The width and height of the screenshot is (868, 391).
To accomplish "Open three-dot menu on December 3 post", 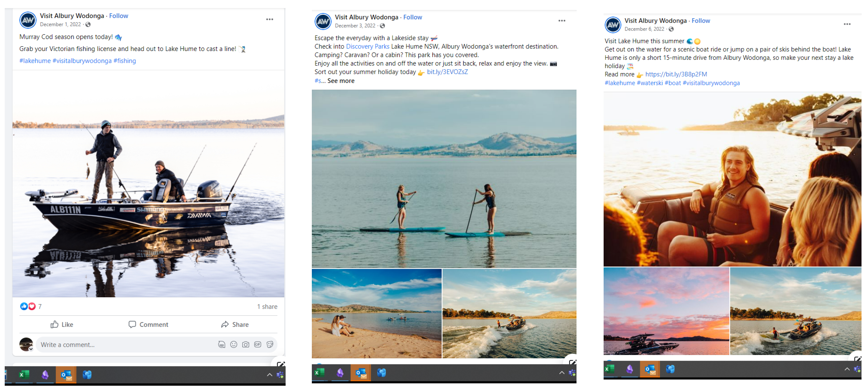I will [562, 21].
